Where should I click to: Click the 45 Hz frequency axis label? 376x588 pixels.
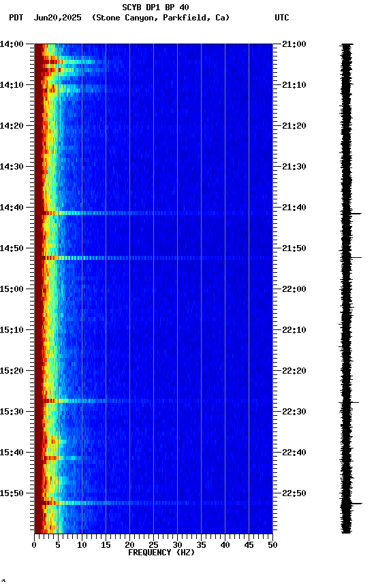[249, 546]
